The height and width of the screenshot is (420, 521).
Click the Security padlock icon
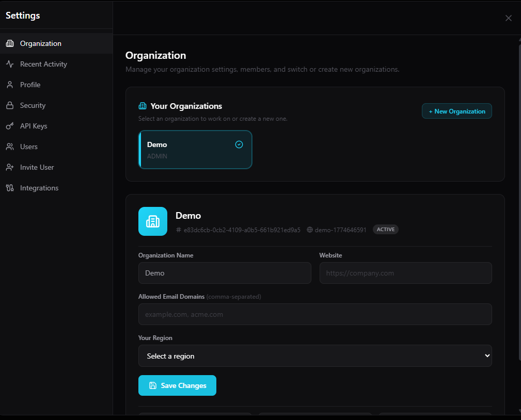(9, 105)
